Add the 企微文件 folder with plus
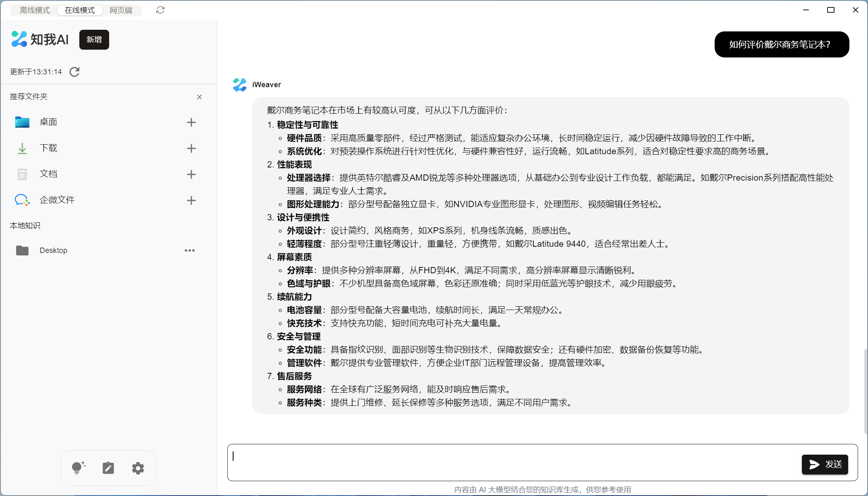Screen dimensions: 868x496 click(191, 200)
